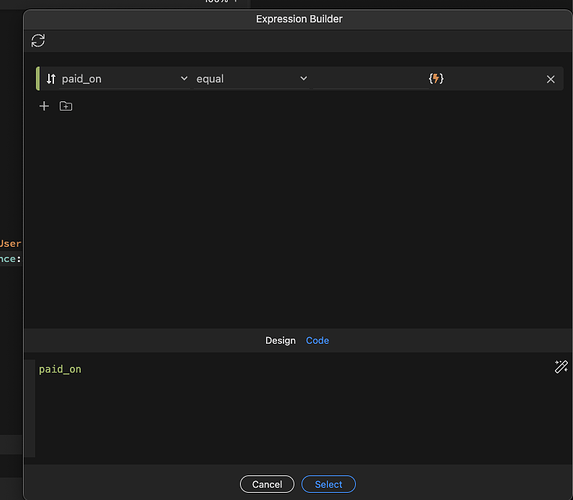Select the paid_on field name text
The height and width of the screenshot is (500, 573).
(81, 79)
